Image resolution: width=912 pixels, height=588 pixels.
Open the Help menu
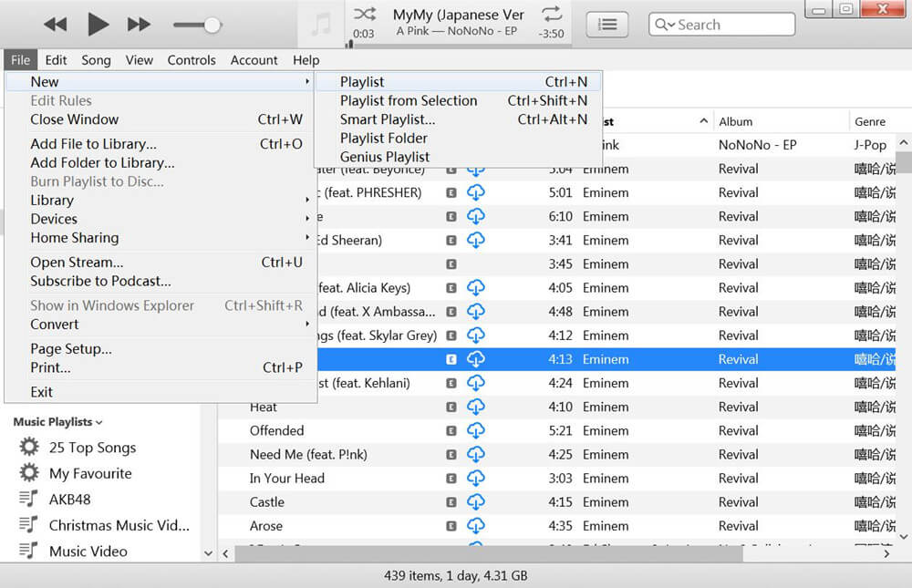(x=306, y=60)
